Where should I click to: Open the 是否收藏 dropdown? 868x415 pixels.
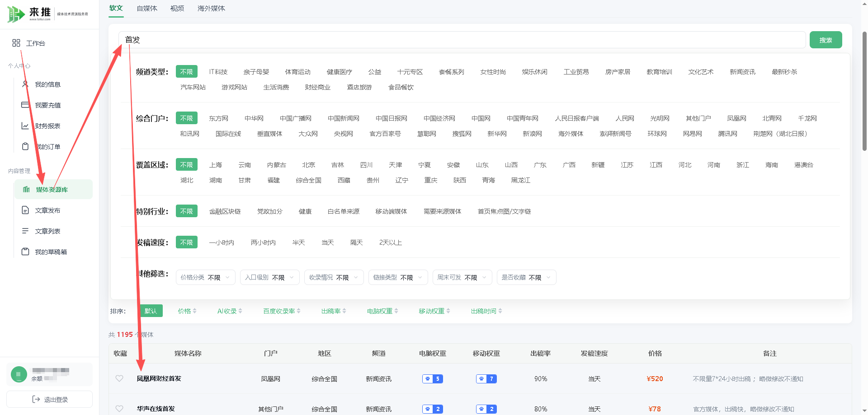coord(527,277)
